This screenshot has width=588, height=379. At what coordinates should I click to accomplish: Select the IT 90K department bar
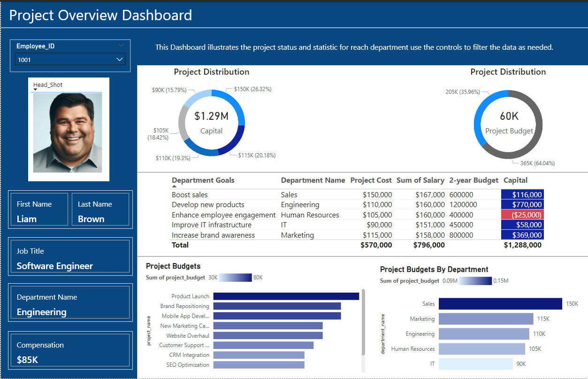[476, 364]
